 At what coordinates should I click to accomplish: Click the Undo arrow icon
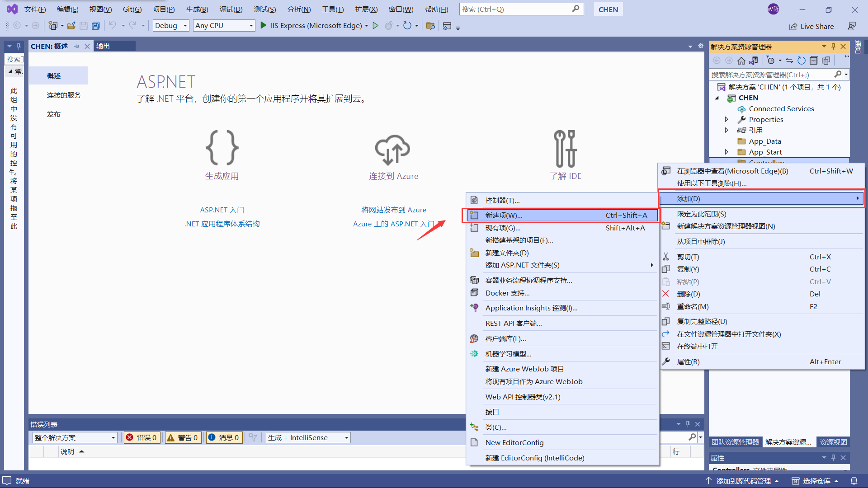tap(113, 26)
